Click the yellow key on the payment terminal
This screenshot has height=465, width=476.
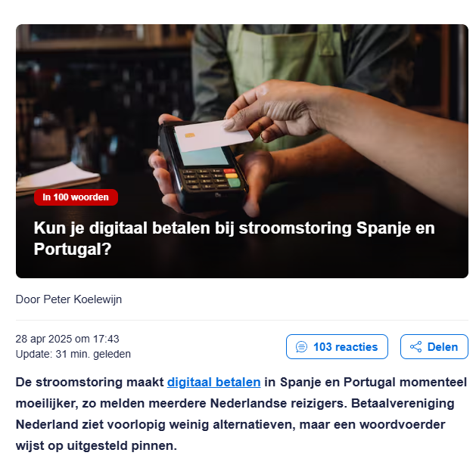[232, 176]
